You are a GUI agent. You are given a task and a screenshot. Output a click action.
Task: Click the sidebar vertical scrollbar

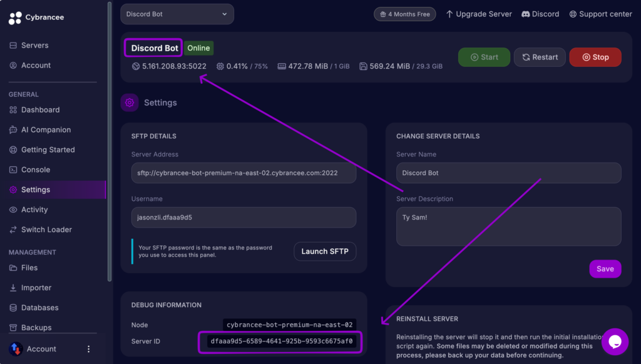[x=109, y=142]
